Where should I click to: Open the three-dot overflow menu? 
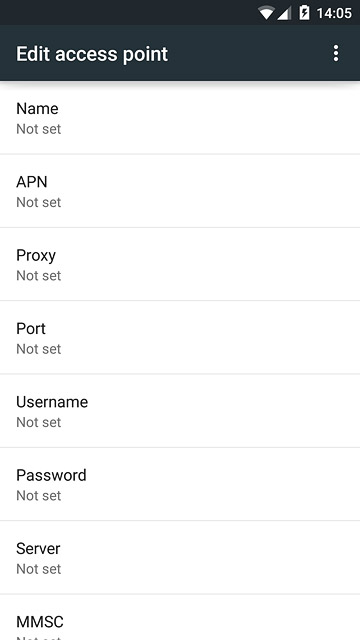(336, 53)
